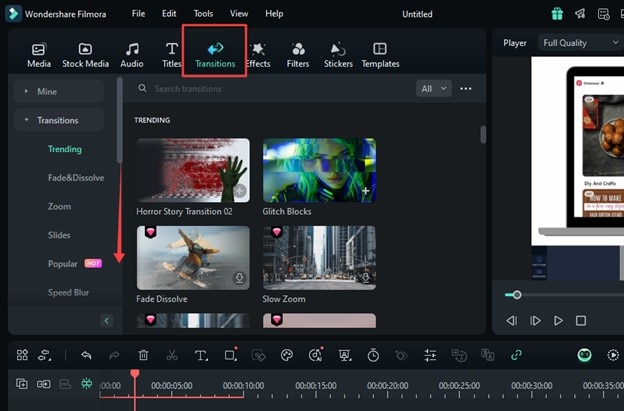Open the Stickers tab
This screenshot has height=411, width=624.
(338, 55)
